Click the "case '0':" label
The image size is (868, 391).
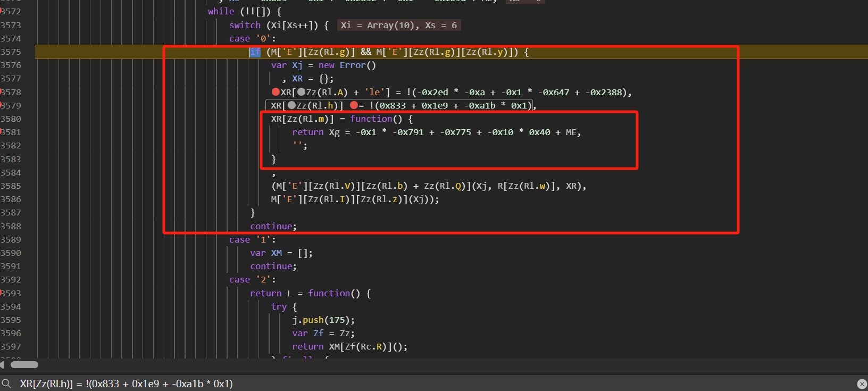pos(253,38)
